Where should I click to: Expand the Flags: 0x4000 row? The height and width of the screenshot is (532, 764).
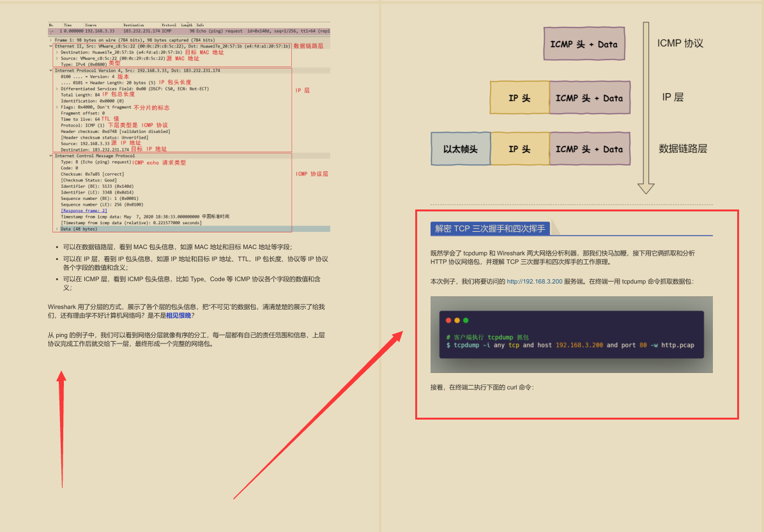click(x=57, y=107)
